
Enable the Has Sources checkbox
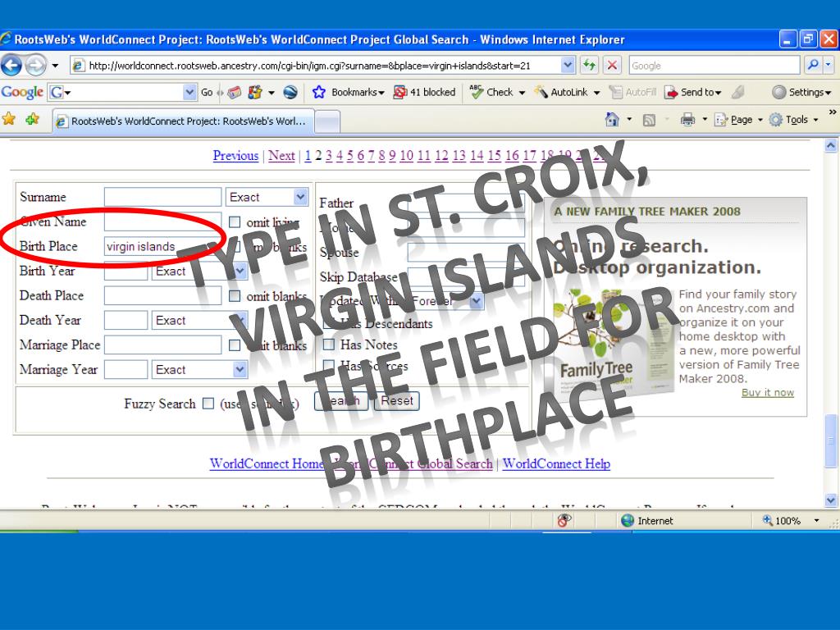click(329, 365)
